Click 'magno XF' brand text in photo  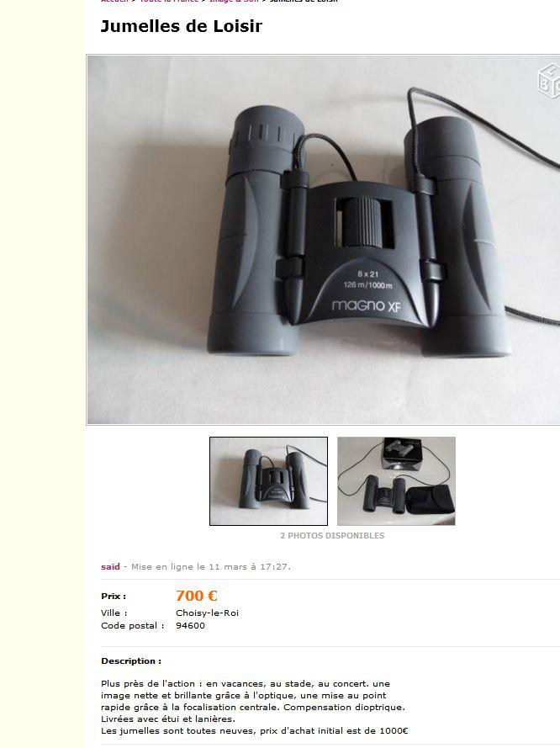367,305
